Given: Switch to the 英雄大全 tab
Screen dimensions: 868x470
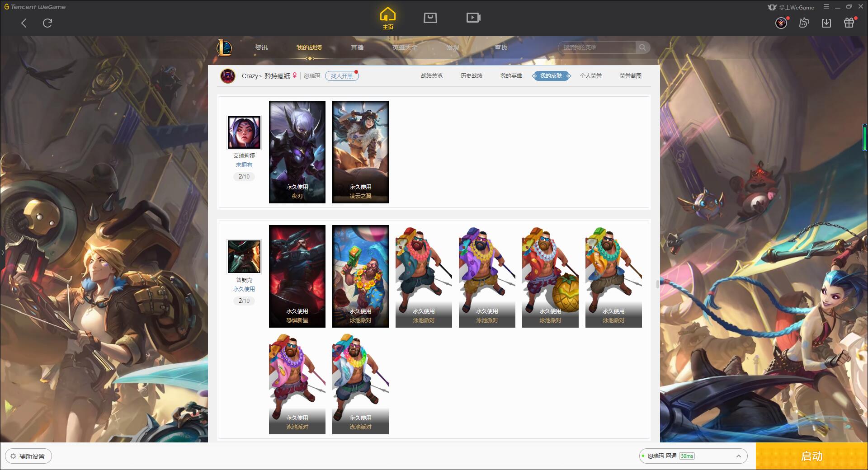Looking at the screenshot, I should (405, 47).
